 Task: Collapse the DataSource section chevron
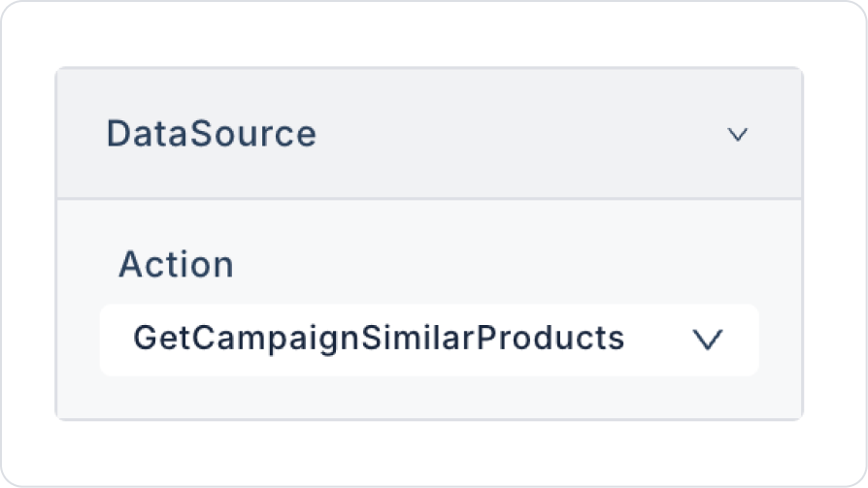(x=738, y=135)
